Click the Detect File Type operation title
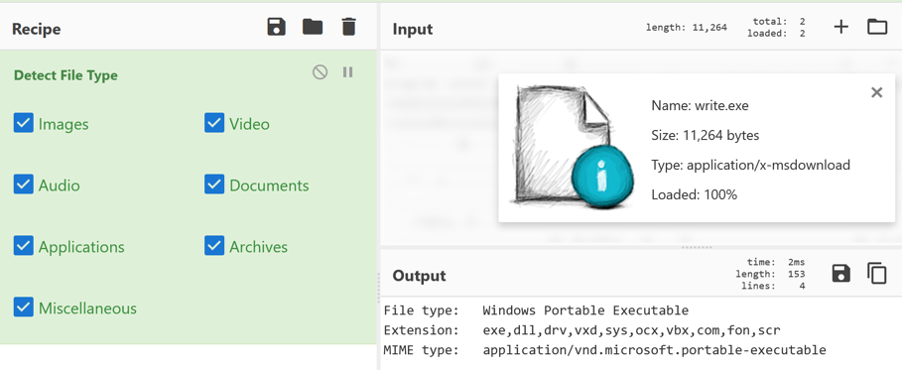The width and height of the screenshot is (902, 370). click(66, 75)
